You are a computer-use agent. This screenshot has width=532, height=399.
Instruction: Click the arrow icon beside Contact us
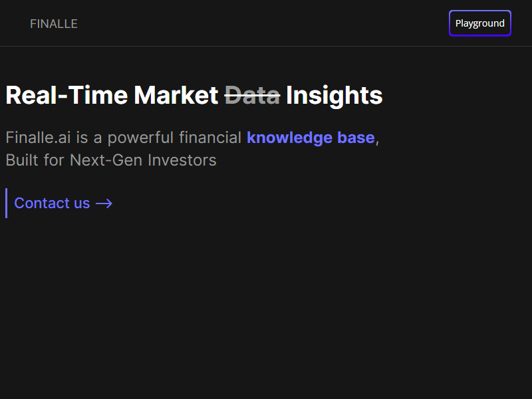click(104, 203)
